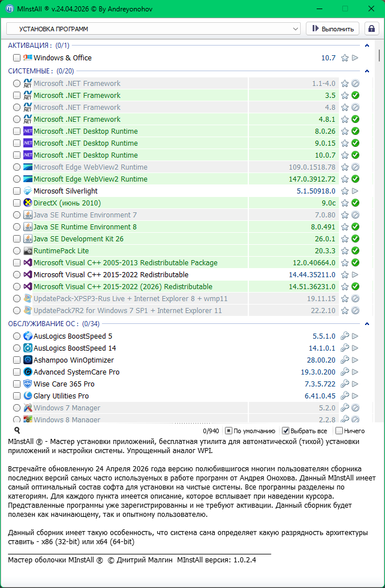
Task: Click the play arrow for Microsoft Silverlight
Action: coord(355,191)
